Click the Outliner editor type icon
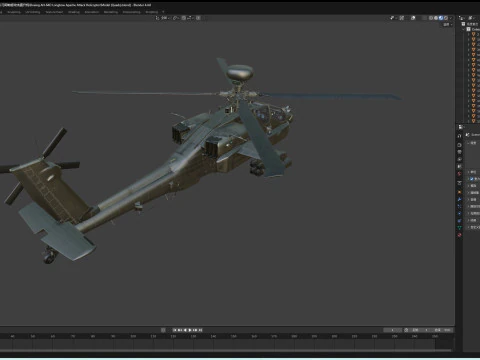 pyautogui.click(x=461, y=18)
